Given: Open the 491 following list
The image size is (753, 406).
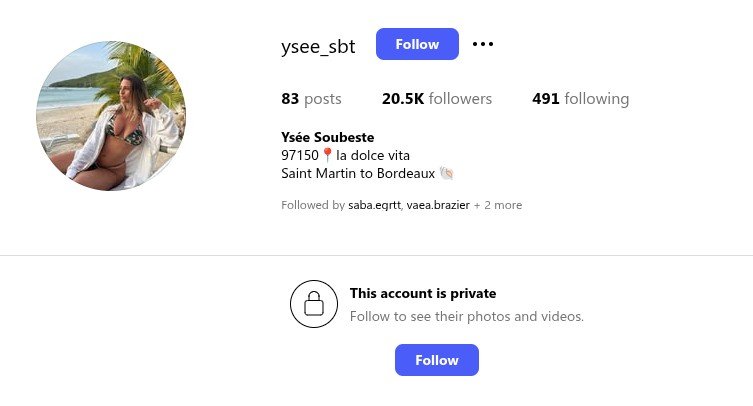Looking at the screenshot, I should point(580,99).
